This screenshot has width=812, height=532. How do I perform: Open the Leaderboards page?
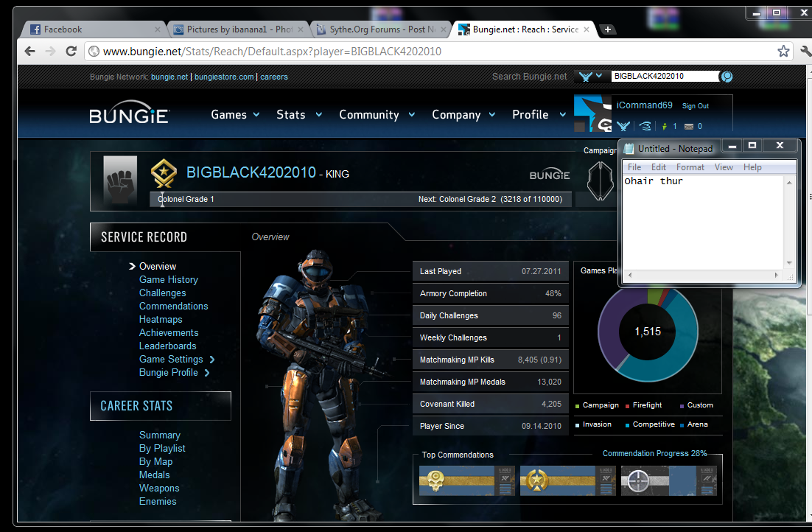168,346
